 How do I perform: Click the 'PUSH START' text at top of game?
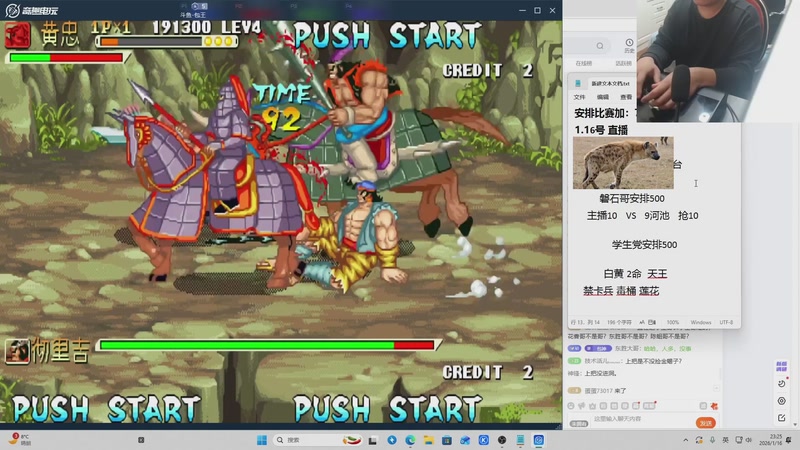point(387,35)
